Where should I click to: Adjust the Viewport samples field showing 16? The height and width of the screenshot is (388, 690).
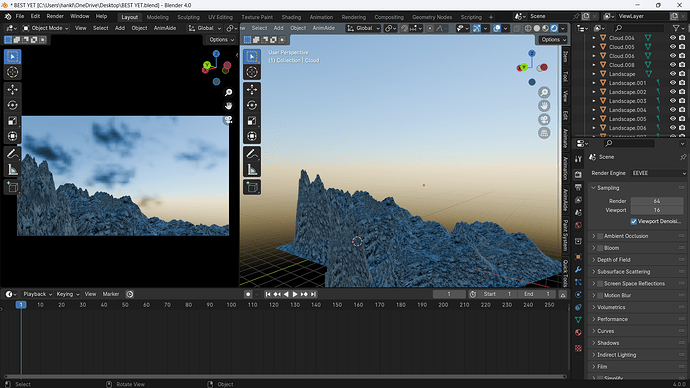pos(657,210)
